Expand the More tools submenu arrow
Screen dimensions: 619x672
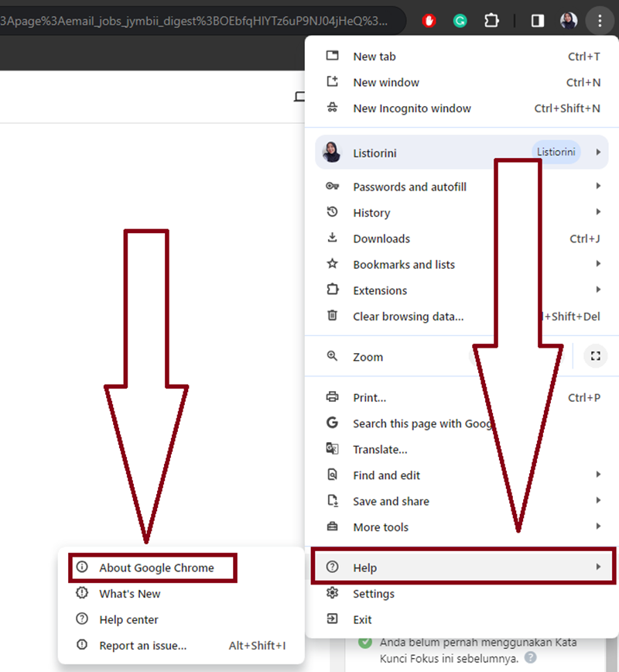tap(598, 526)
